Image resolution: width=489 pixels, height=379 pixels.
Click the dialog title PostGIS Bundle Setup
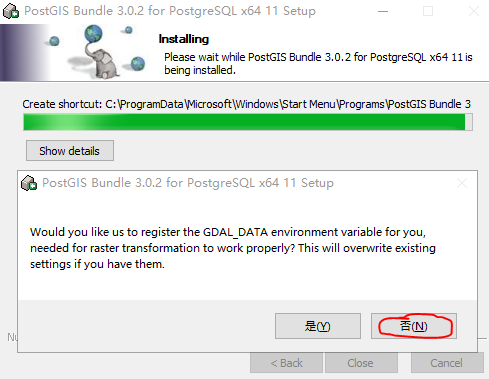[188, 183]
